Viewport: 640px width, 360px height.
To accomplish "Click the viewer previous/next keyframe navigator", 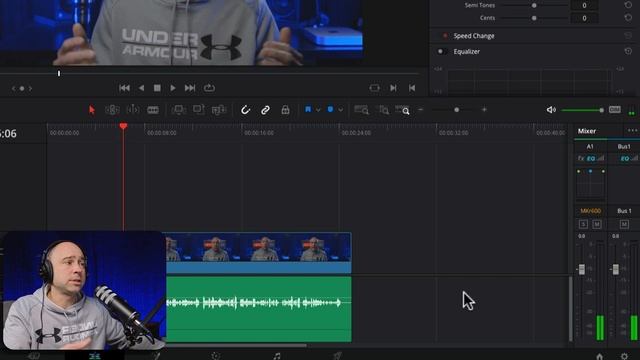I will tap(22, 88).
